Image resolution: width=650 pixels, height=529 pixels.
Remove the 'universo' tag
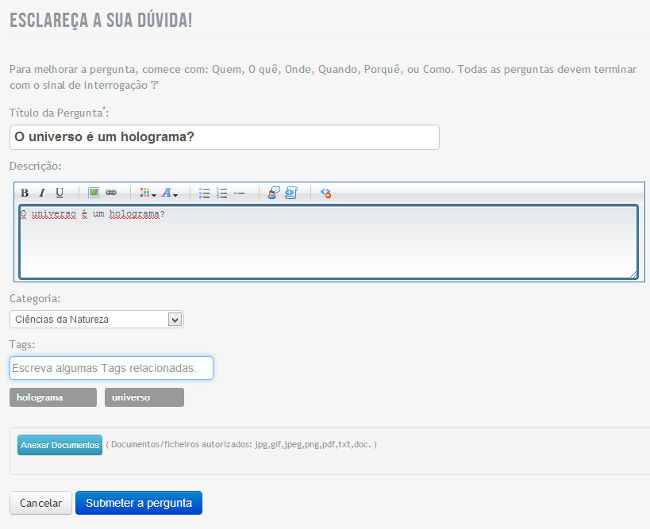point(144,398)
